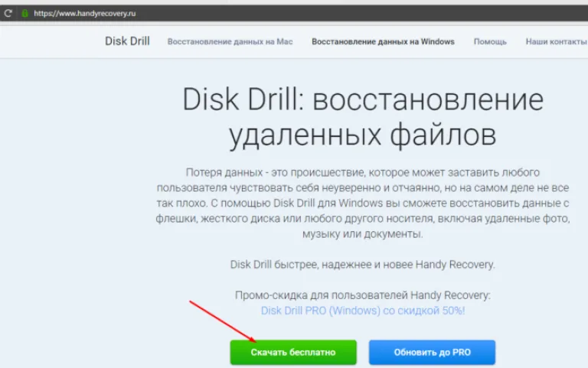Click paragraph starting Потеря данных - это происшествие
Screen dimensions: 588x368
coord(363,203)
